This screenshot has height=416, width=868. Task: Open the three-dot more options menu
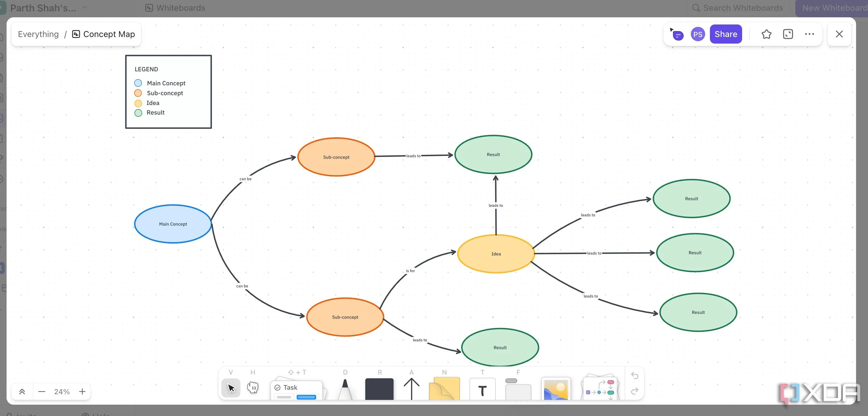click(809, 34)
